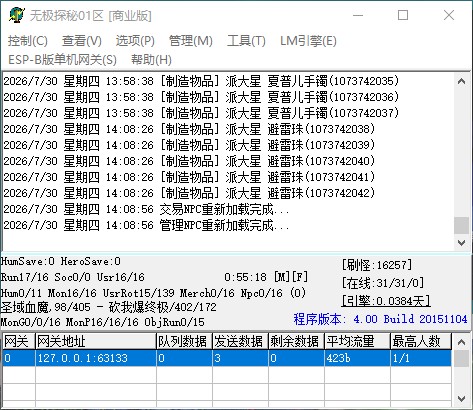The width and height of the screenshot is (473, 410).
Task: Click the 0:55:18 uptime timer
Action: point(245,277)
